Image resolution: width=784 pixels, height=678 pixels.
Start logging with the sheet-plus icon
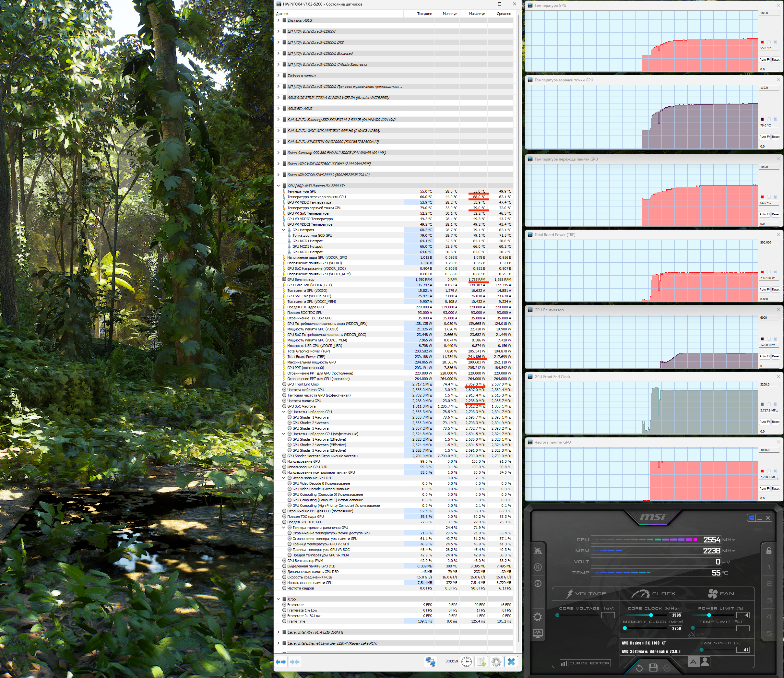click(x=481, y=662)
